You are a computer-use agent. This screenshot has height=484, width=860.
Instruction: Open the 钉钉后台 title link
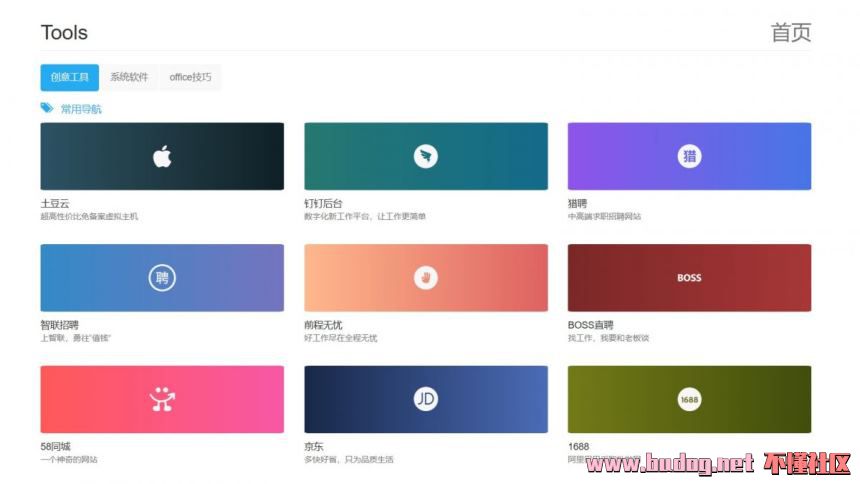[x=324, y=204]
